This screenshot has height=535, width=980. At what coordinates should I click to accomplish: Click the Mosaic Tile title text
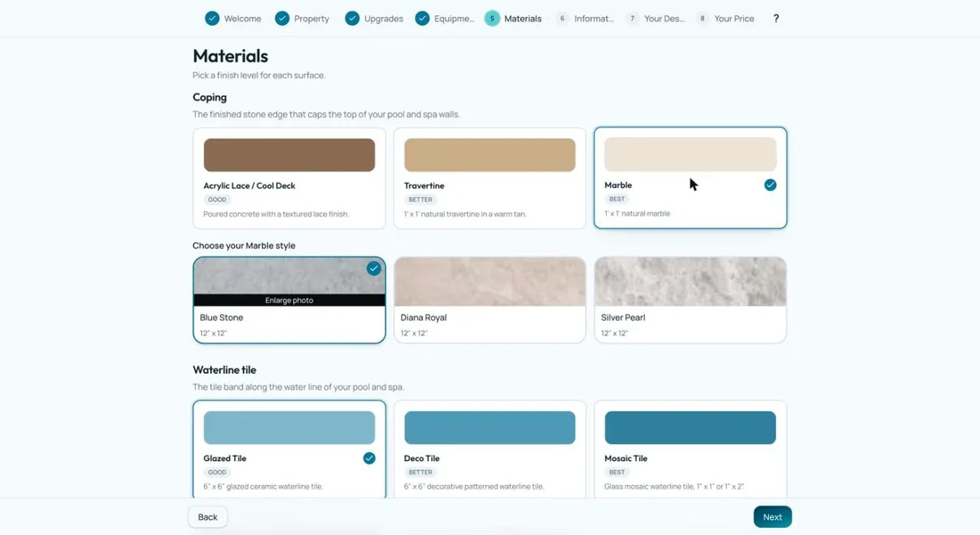(x=625, y=458)
